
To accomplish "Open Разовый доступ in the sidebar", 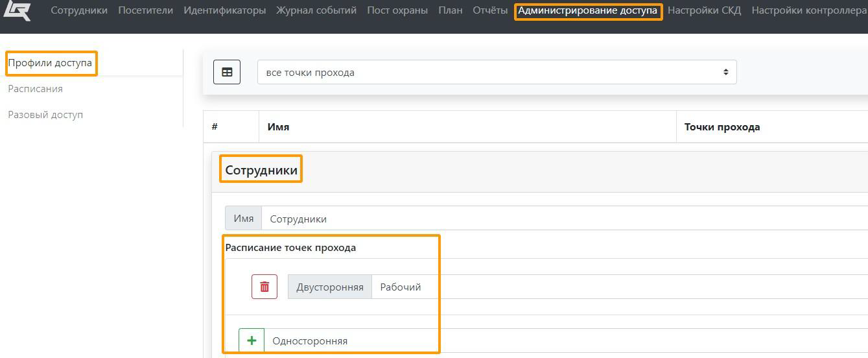I will coord(45,115).
